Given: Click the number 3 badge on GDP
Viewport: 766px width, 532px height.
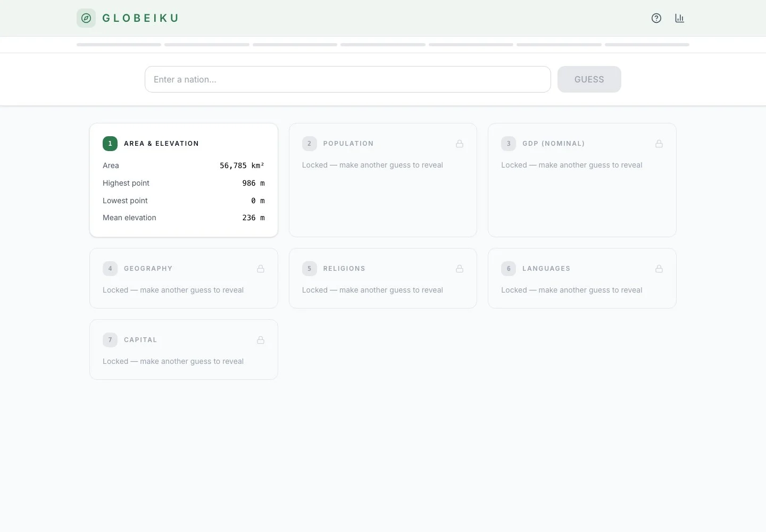Looking at the screenshot, I should [x=509, y=144].
